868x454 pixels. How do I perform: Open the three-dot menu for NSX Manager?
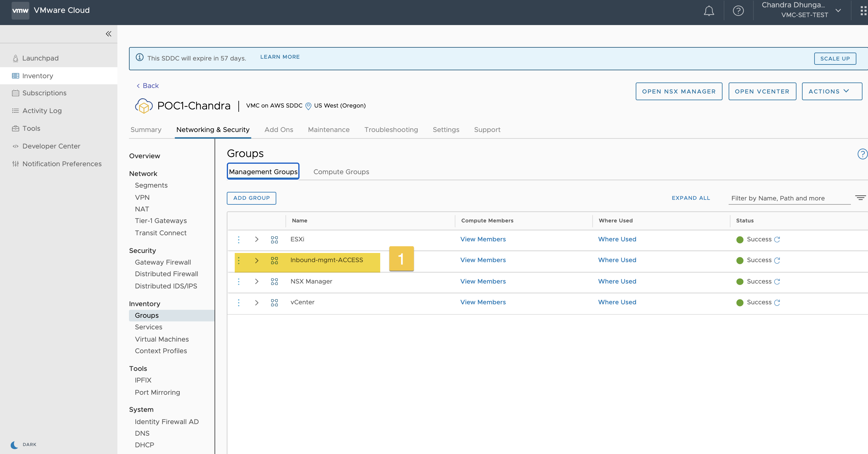239,282
